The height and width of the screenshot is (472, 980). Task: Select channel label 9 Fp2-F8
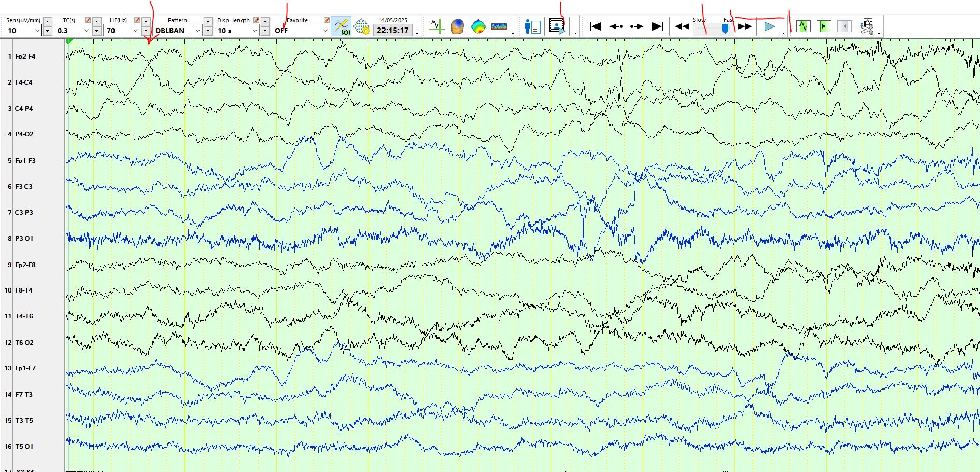coord(21,265)
